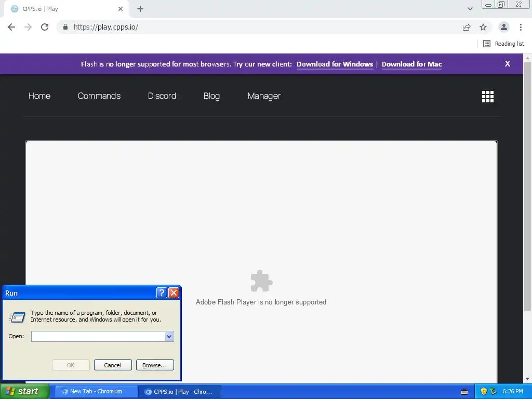Screen dimensions: 532x399
Task: Click the Flash plugin puzzle piece icon
Action: tap(261, 281)
